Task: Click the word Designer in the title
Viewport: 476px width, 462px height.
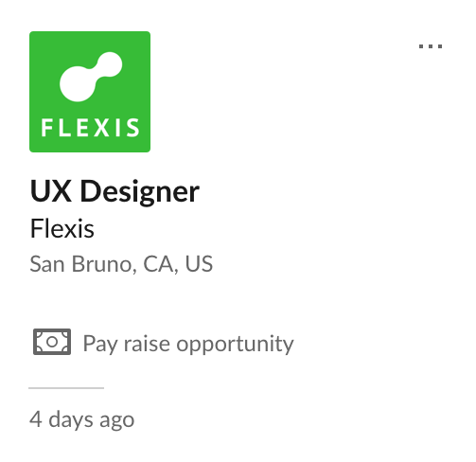Action: click(x=140, y=192)
